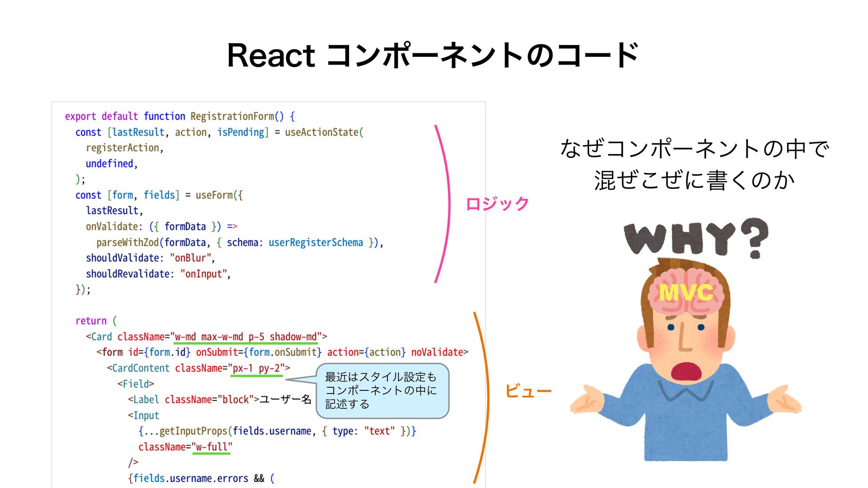The height and width of the screenshot is (488, 868).
Task: Click "<CardContent" tag in the code
Action: click(x=138, y=368)
